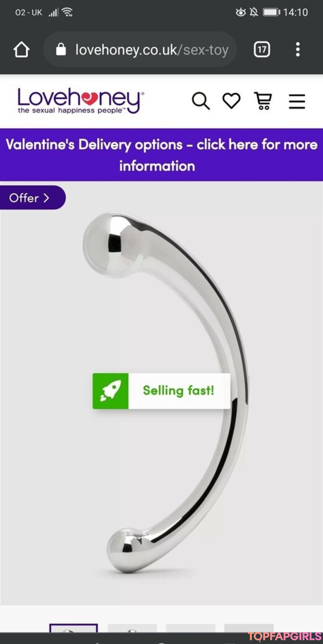Select the second product thumbnail

click(x=132, y=628)
